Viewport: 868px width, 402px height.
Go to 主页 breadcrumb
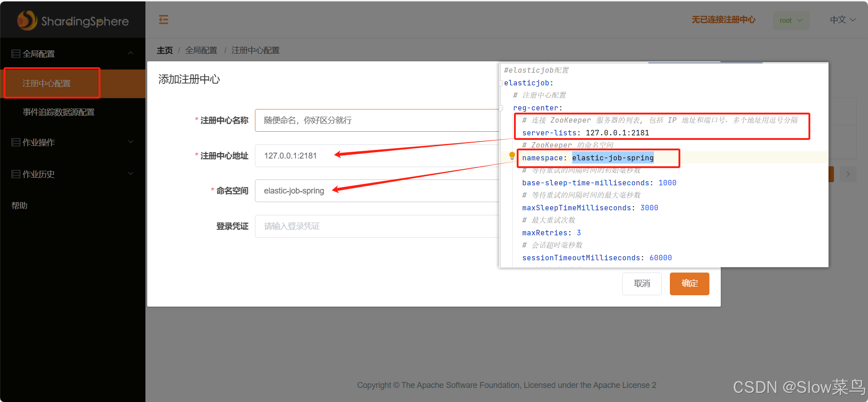[x=165, y=50]
